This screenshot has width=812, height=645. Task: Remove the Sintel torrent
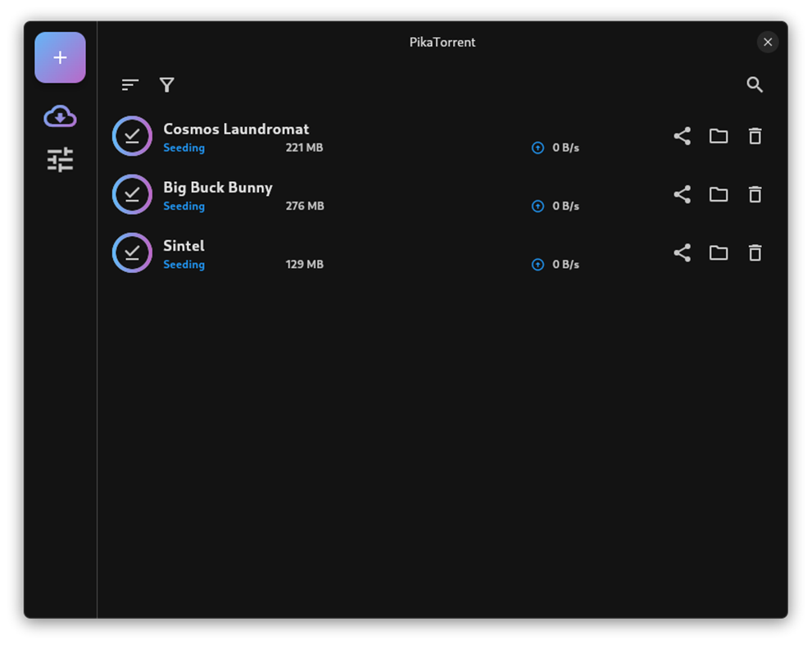point(755,252)
